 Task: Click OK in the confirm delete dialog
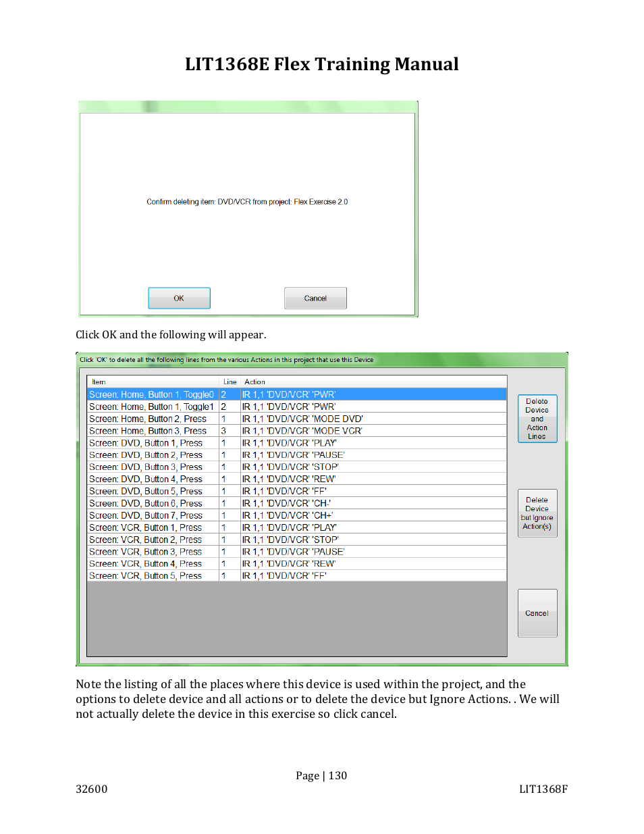[179, 298]
